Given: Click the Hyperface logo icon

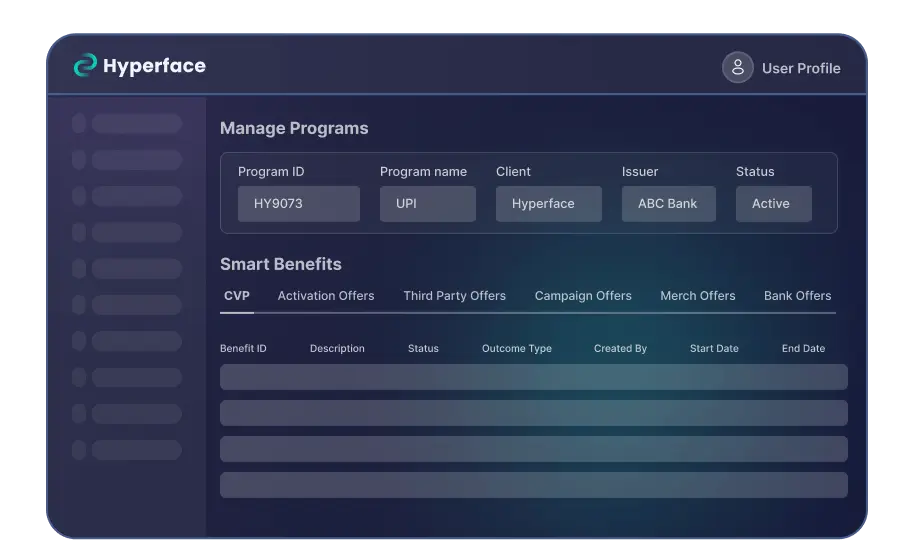Looking at the screenshot, I should 86,66.
